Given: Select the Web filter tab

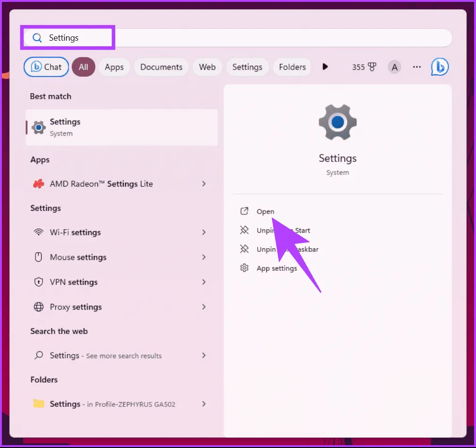Looking at the screenshot, I should [207, 67].
